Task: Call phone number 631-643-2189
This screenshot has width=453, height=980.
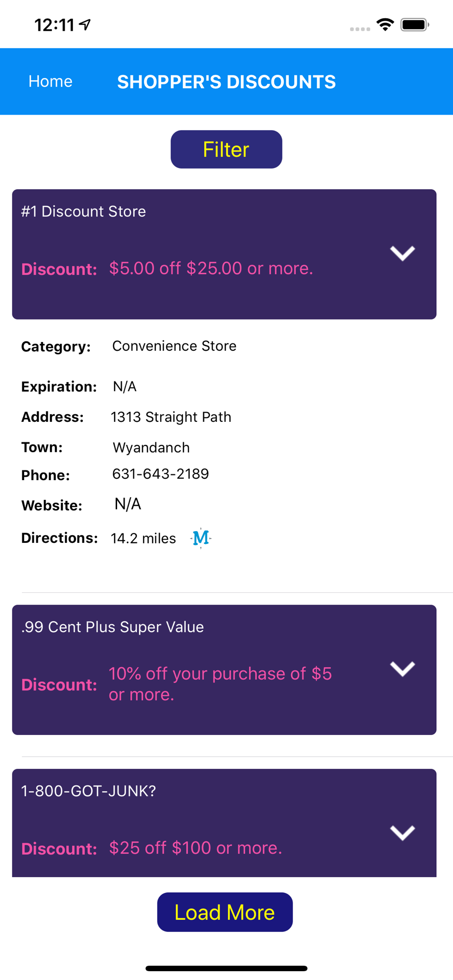Action: pyautogui.click(x=160, y=474)
